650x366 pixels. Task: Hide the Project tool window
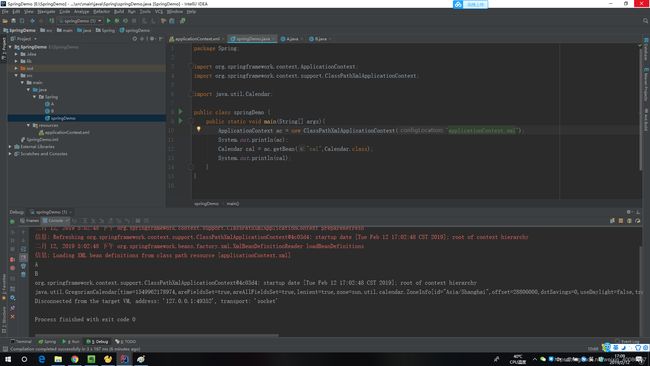click(161, 39)
